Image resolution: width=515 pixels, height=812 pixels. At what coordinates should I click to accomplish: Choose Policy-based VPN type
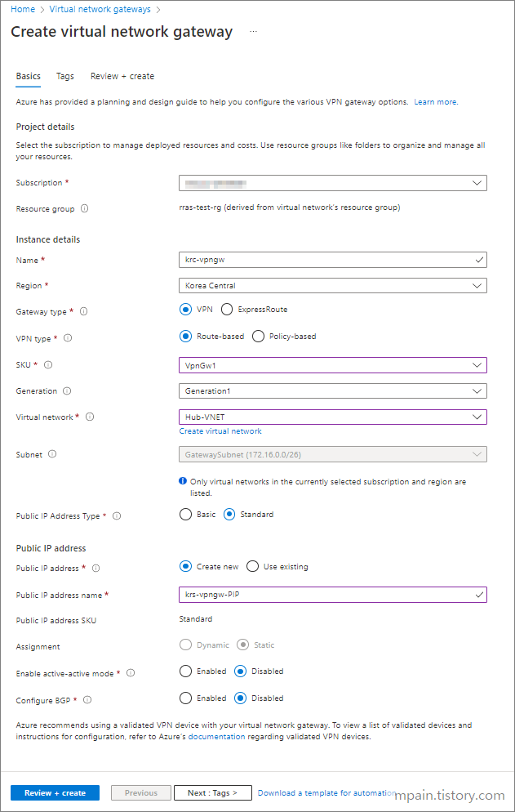[x=258, y=337]
